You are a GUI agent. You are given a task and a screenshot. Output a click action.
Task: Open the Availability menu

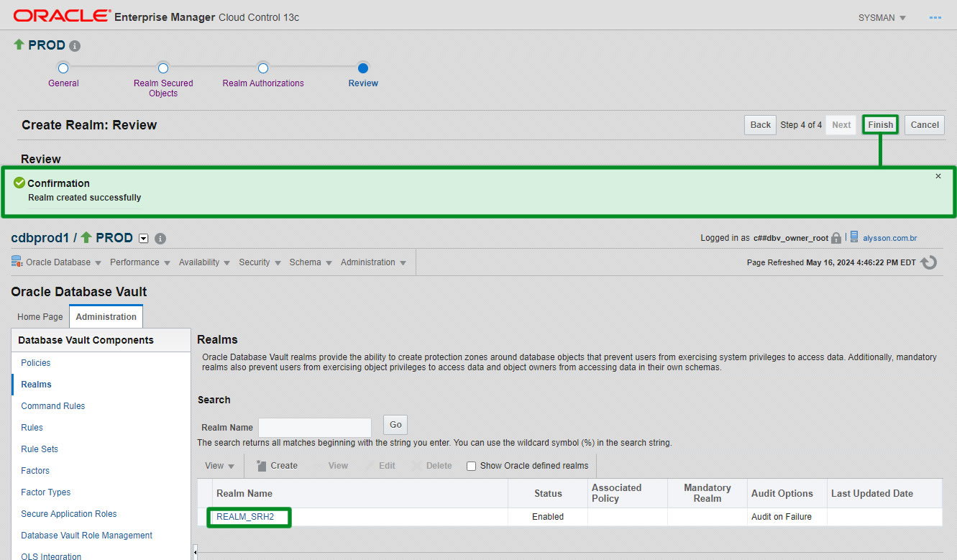[204, 262]
